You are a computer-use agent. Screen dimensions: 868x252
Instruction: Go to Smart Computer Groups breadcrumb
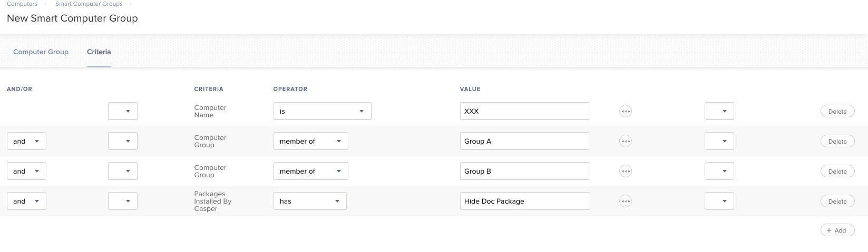89,4
